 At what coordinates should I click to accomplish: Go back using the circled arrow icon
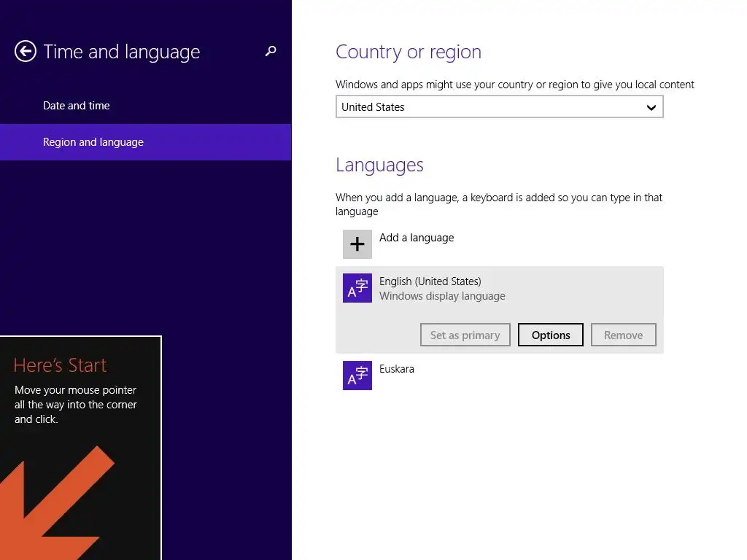click(26, 51)
